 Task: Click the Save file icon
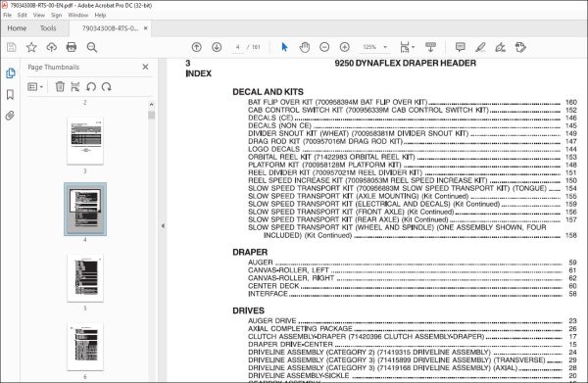pyautogui.click(x=11, y=47)
